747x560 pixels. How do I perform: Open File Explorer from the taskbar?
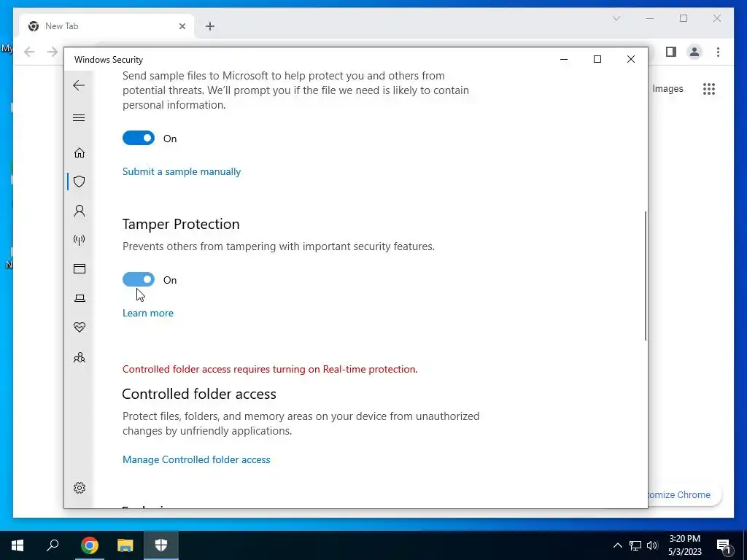(125, 545)
